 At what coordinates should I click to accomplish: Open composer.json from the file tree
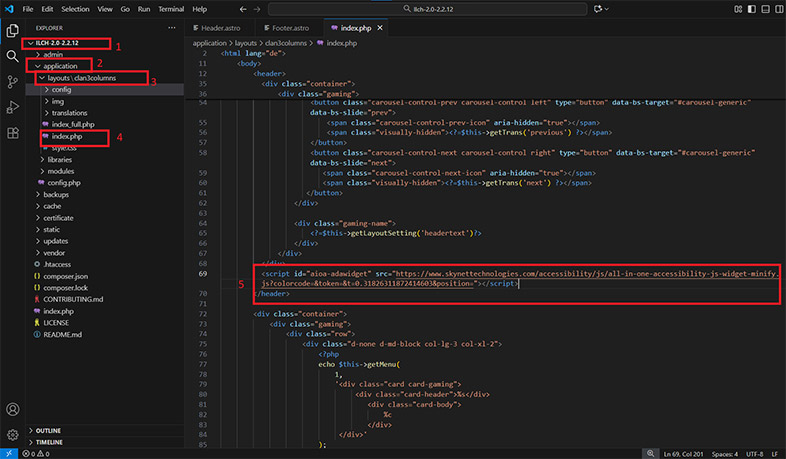pos(67,276)
